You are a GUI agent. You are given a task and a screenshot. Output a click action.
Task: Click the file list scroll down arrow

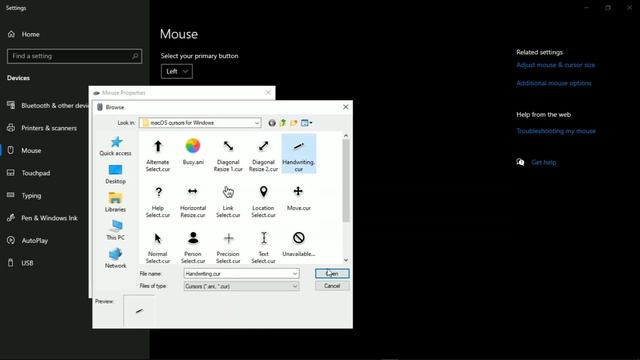[346, 260]
